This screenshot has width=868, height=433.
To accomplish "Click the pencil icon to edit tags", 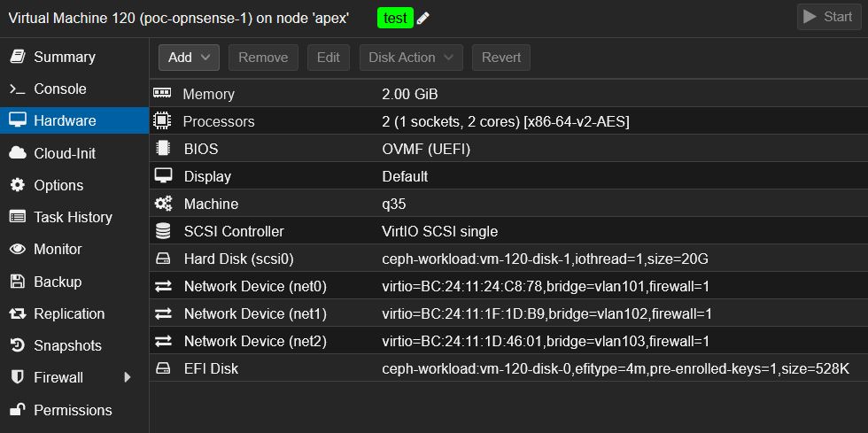I will (423, 18).
